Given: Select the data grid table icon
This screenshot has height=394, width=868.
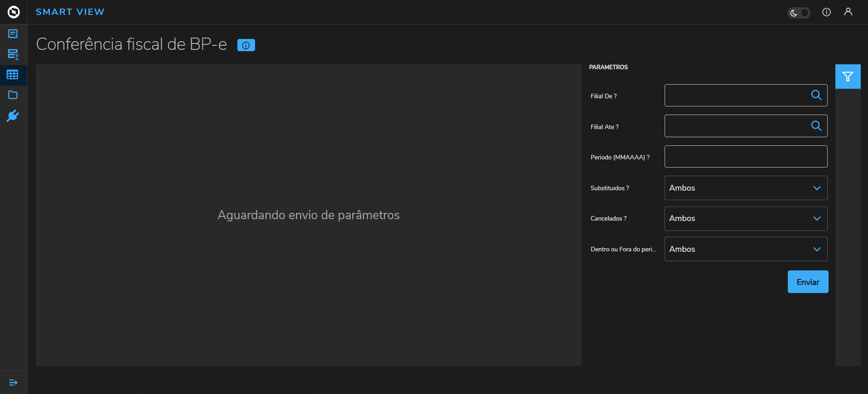Looking at the screenshot, I should [13, 75].
